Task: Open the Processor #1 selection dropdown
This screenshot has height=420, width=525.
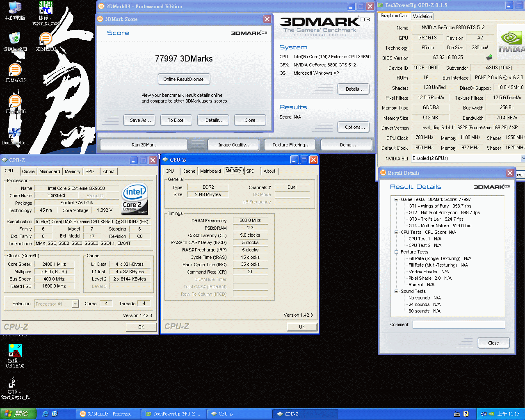Action: 75,304
